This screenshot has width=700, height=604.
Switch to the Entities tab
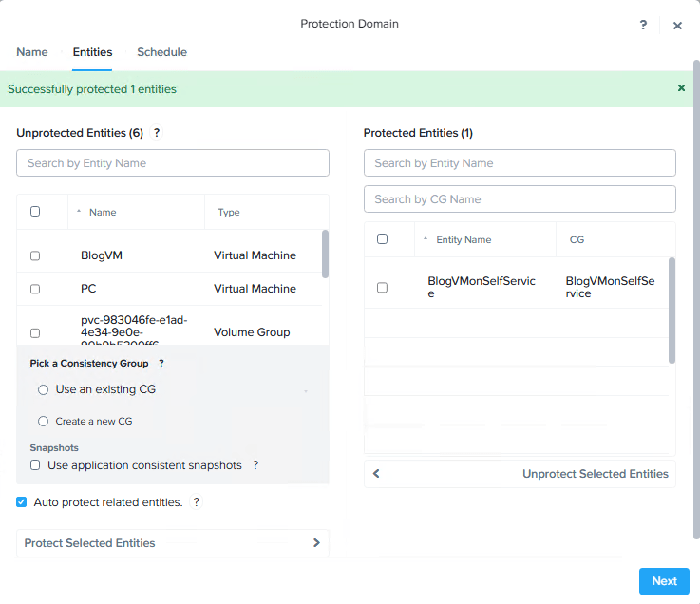(92, 52)
